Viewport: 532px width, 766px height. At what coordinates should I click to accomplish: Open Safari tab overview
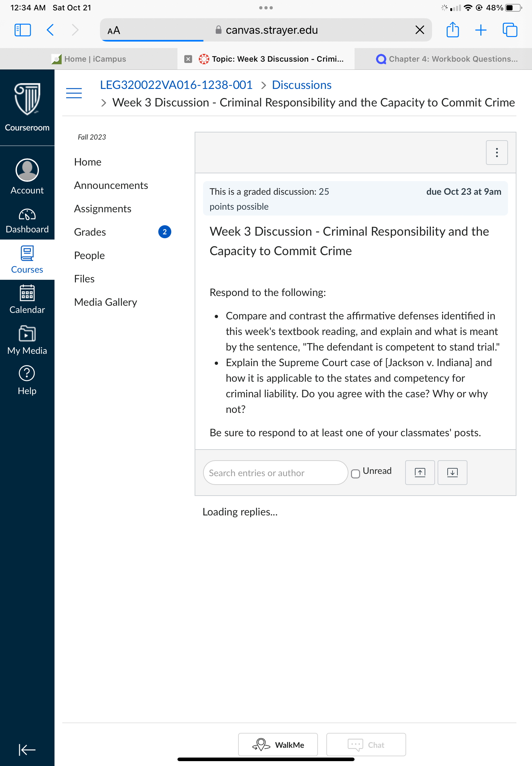pyautogui.click(x=510, y=30)
